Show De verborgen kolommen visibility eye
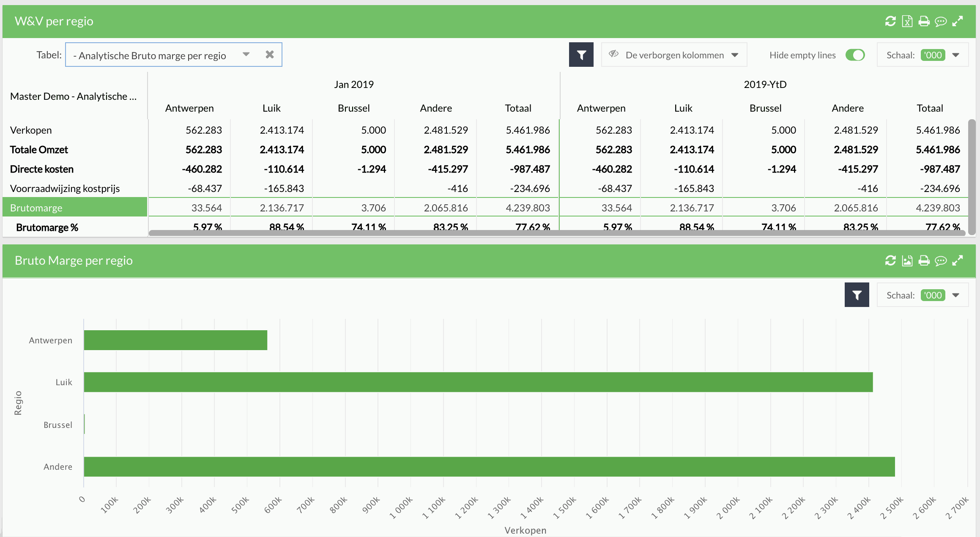The width and height of the screenshot is (980, 537). point(614,54)
